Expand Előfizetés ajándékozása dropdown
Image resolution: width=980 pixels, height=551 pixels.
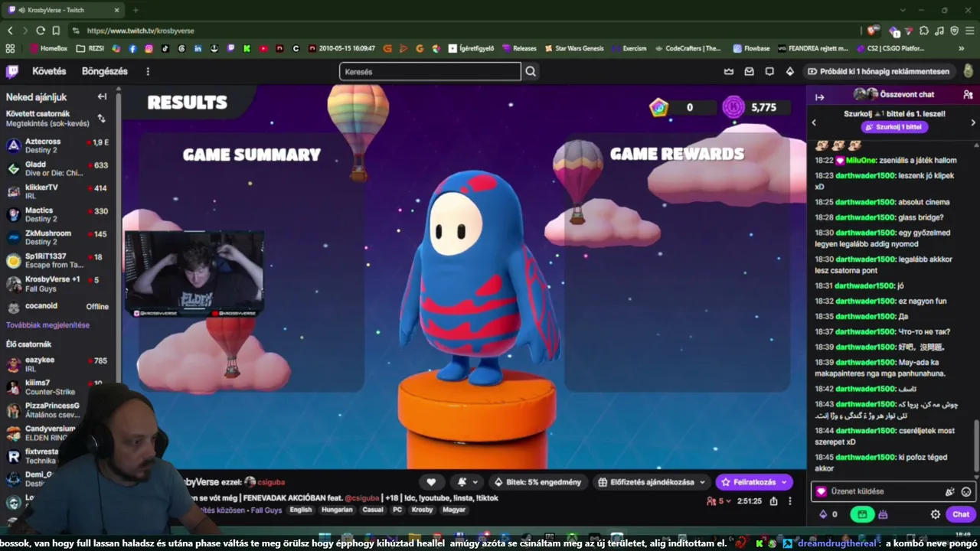(x=652, y=482)
